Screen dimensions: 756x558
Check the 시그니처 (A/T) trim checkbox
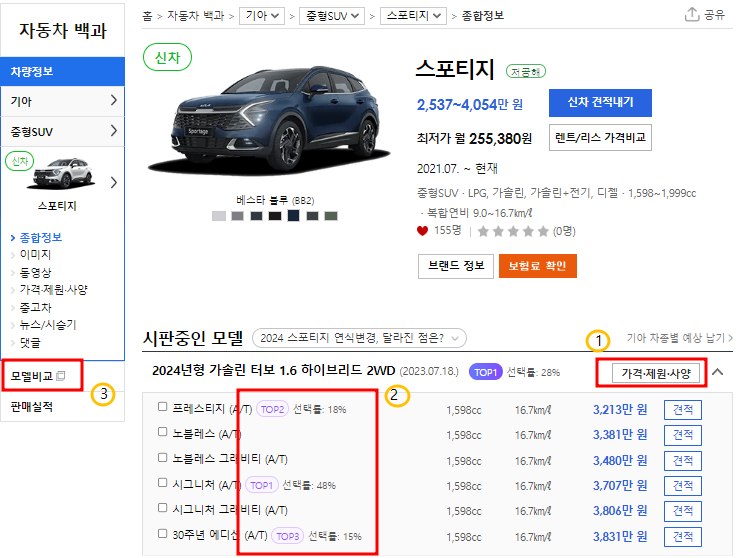tap(162, 483)
